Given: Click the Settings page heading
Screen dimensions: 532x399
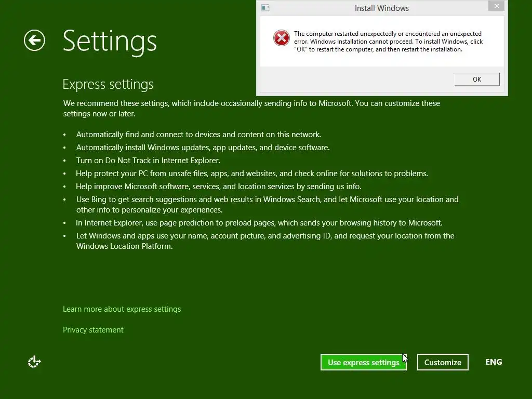Looking at the screenshot, I should 110,42.
